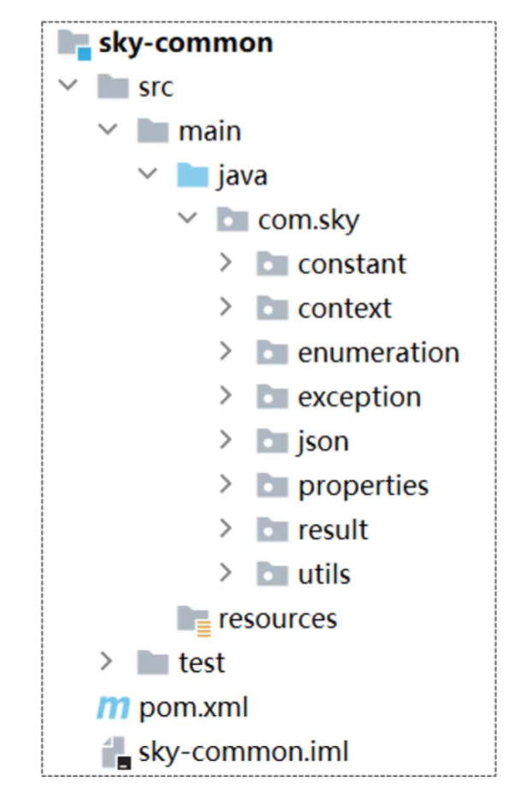Select the pom.xml file name
Viewport: 532px width, 794px height.
(193, 708)
